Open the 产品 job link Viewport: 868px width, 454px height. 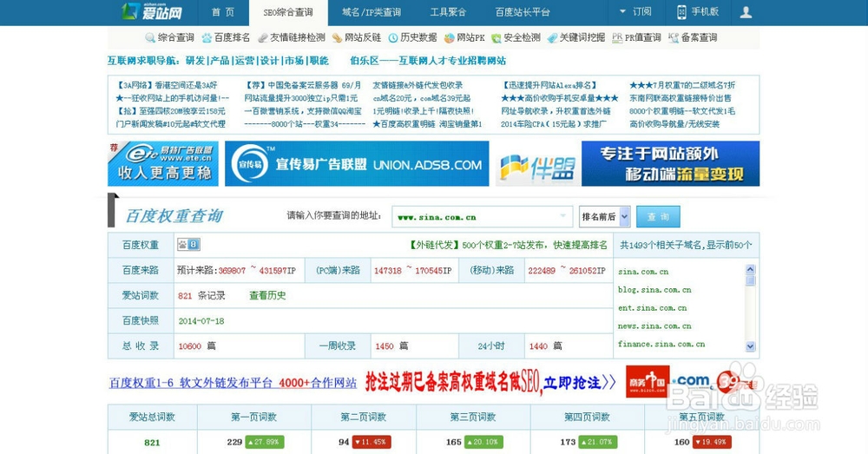click(220, 61)
